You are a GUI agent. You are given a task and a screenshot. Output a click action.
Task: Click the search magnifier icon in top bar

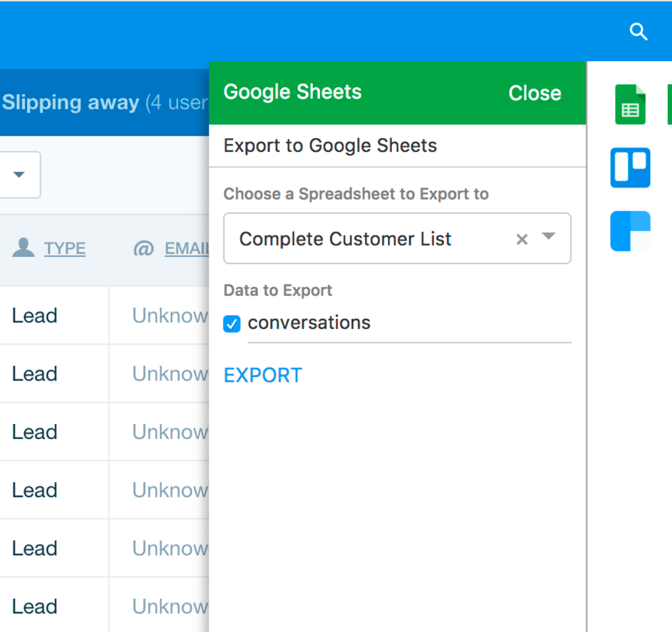point(638,31)
